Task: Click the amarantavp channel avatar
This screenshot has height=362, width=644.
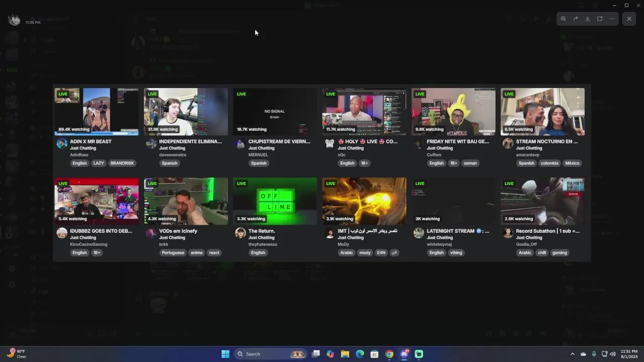Action: [x=508, y=144]
